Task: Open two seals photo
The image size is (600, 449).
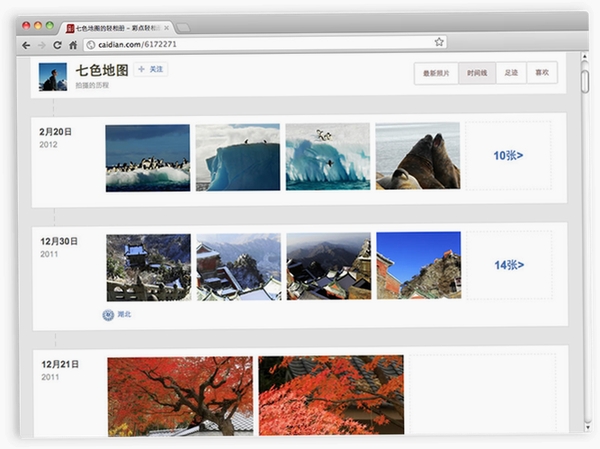Action: (x=418, y=156)
